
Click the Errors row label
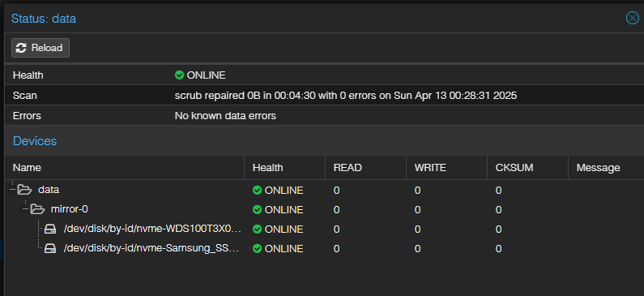[27, 116]
